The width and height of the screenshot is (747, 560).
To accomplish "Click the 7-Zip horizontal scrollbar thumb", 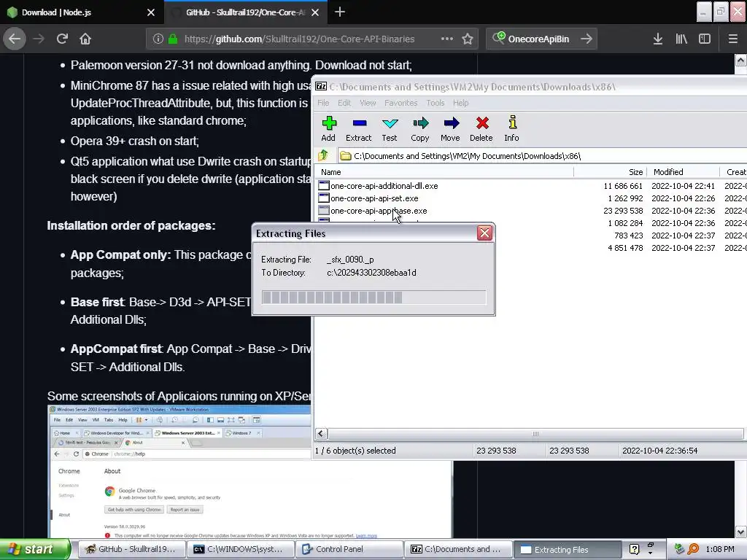I will [x=535, y=433].
